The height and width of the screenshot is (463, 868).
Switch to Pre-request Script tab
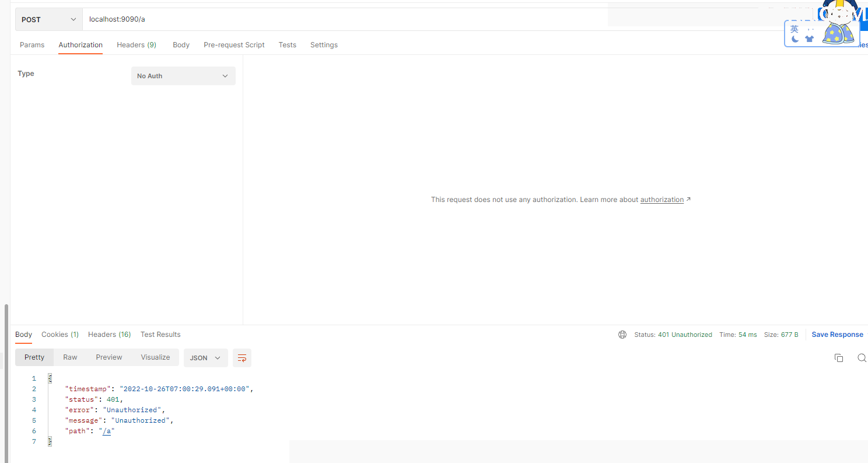[234, 45]
